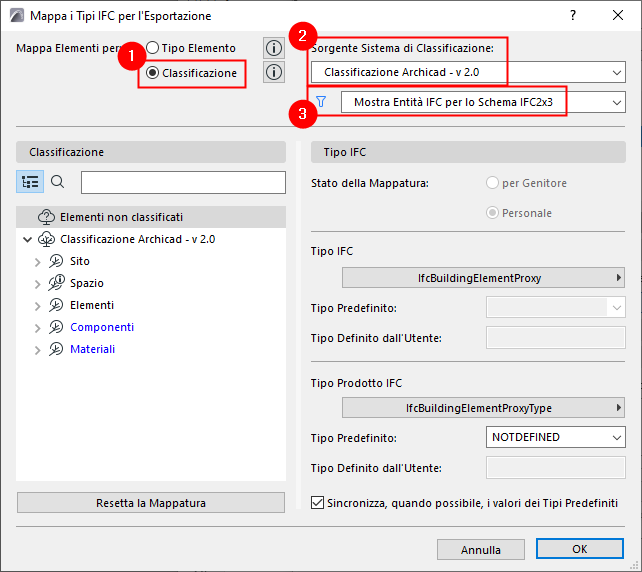Open Sorgente Sistema di Classificazione dropdown
The width and height of the screenshot is (642, 572).
pyautogui.click(x=468, y=72)
